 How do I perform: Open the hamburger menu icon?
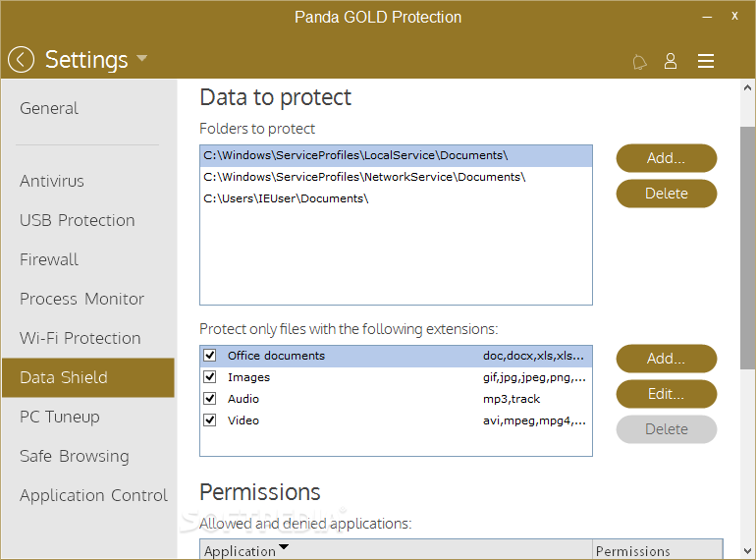705,61
